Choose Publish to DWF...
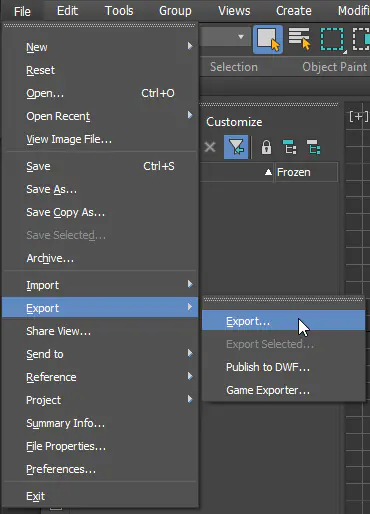 [x=284, y=367]
